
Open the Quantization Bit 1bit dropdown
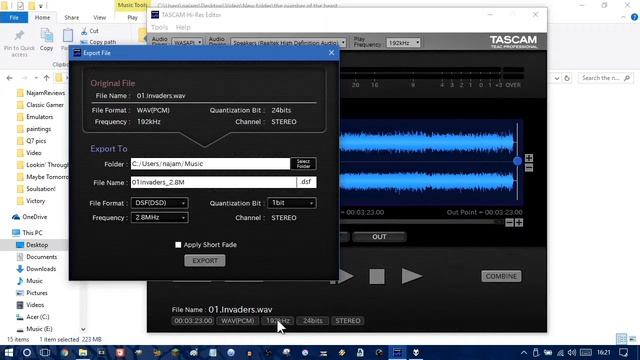pyautogui.click(x=291, y=203)
